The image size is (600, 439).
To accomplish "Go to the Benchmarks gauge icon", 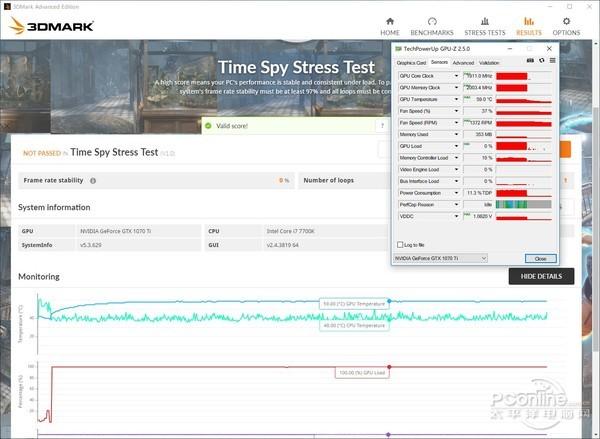I will point(432,21).
